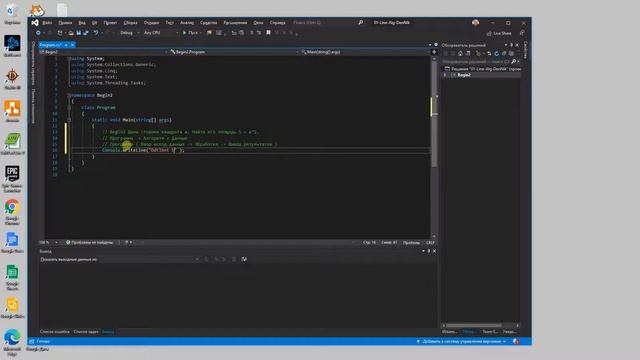Click the search magnifier in title bar
Screen dimensions: 640x360
tap(360, 23)
